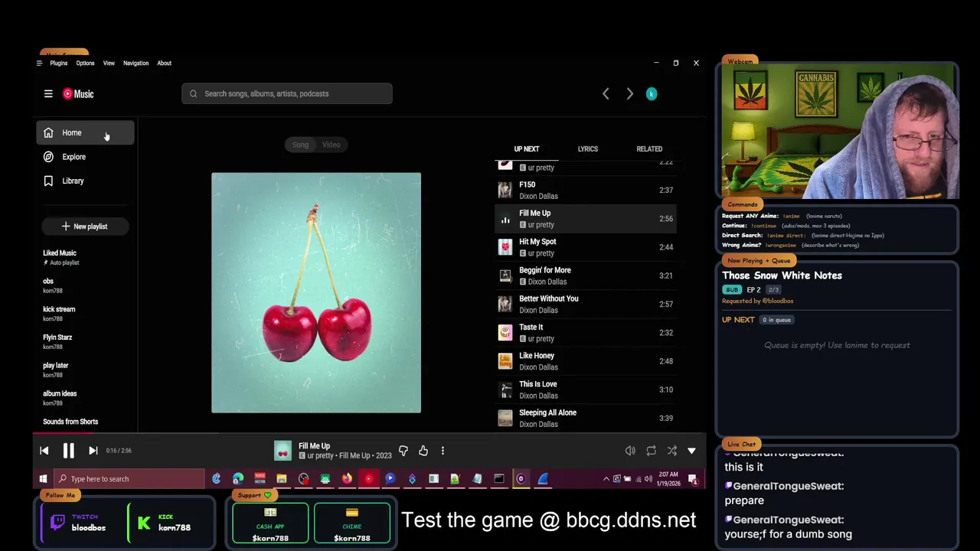The height and width of the screenshot is (551, 980).
Task: Click the volume speaker icon
Action: pyautogui.click(x=630, y=451)
